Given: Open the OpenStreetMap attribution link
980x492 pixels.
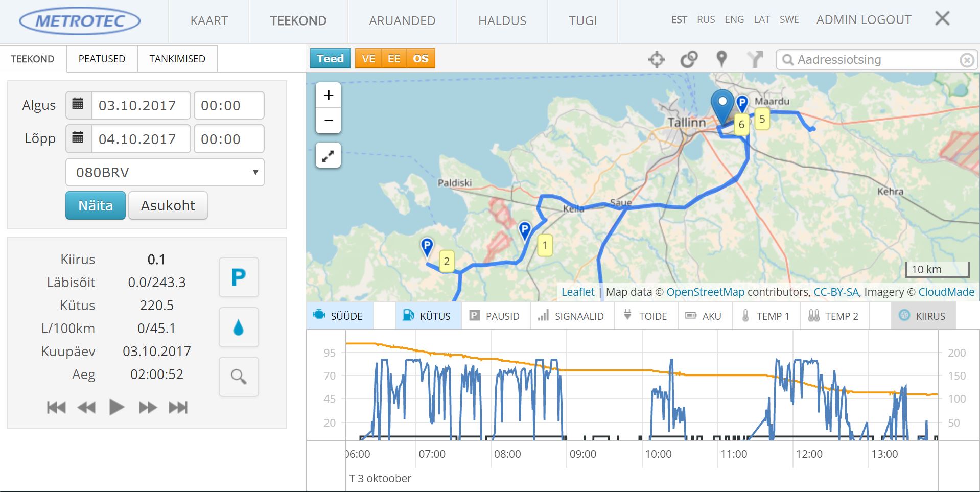Looking at the screenshot, I should click(705, 292).
